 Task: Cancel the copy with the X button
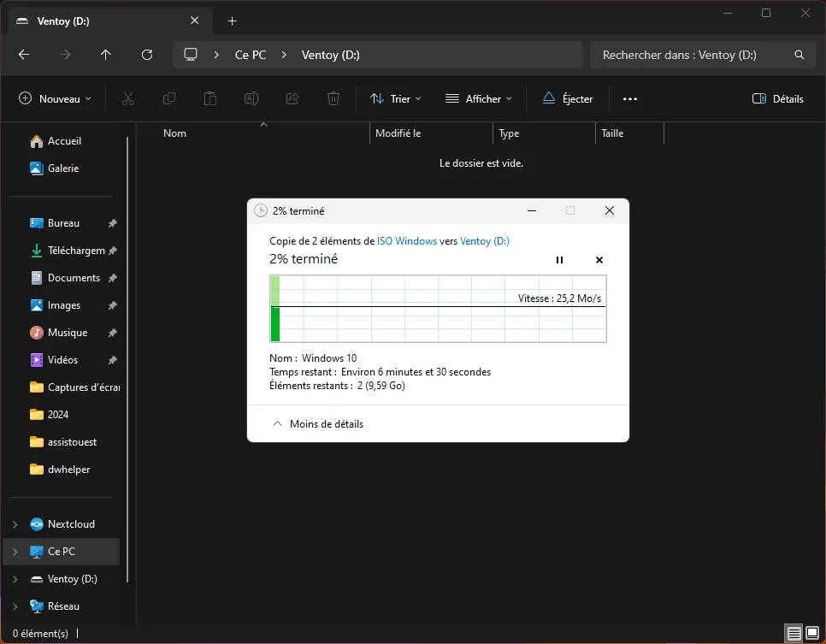tap(599, 260)
